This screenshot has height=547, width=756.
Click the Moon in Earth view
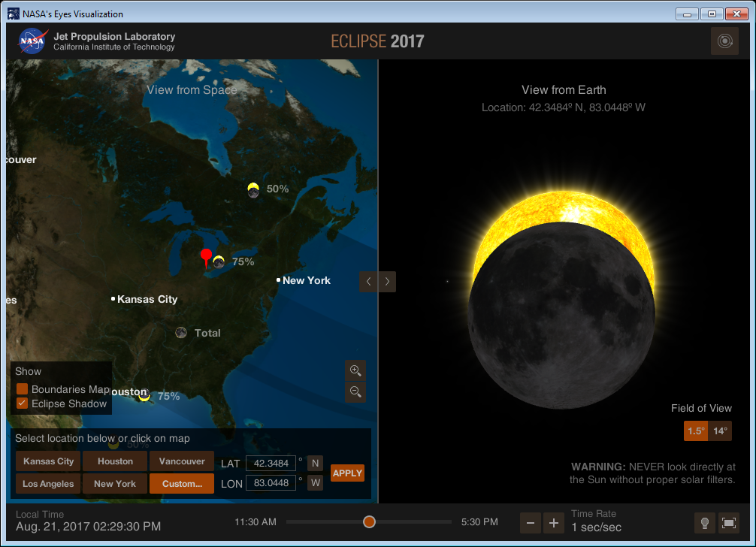(561, 316)
